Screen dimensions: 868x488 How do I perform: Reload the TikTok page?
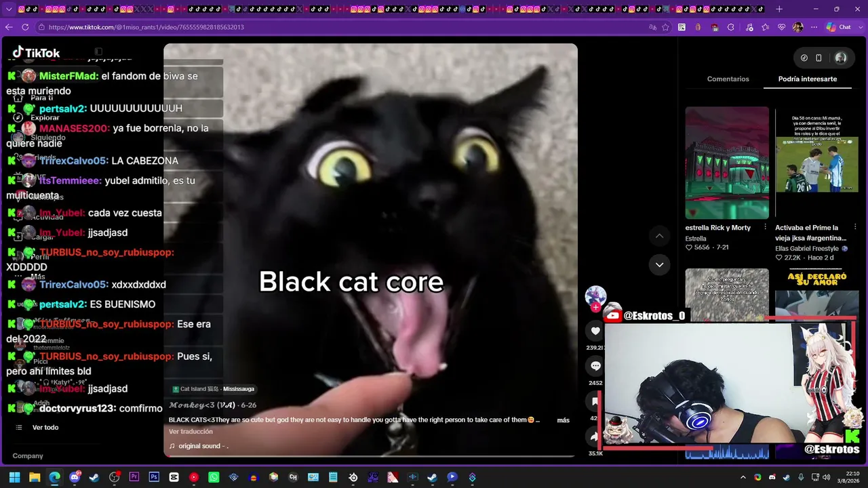(25, 27)
